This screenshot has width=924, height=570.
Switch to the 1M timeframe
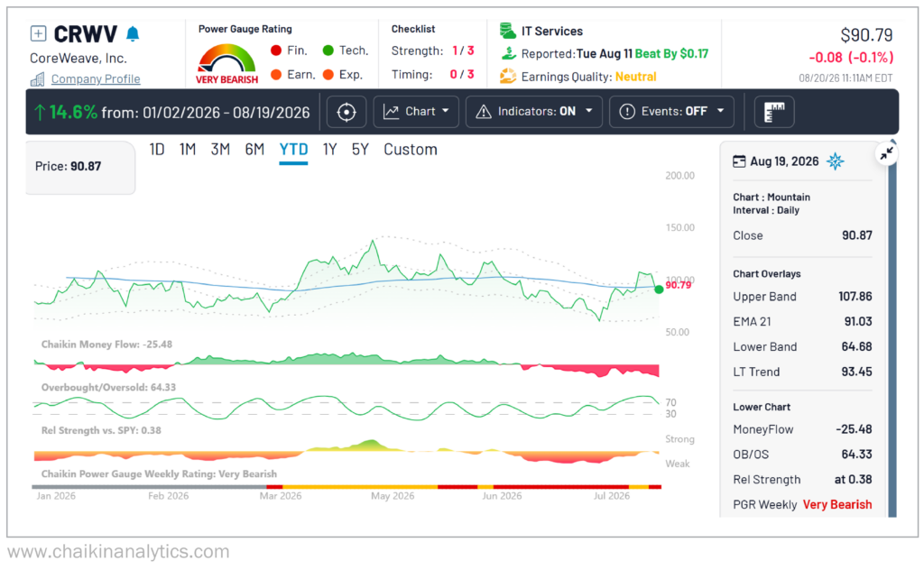point(188,150)
